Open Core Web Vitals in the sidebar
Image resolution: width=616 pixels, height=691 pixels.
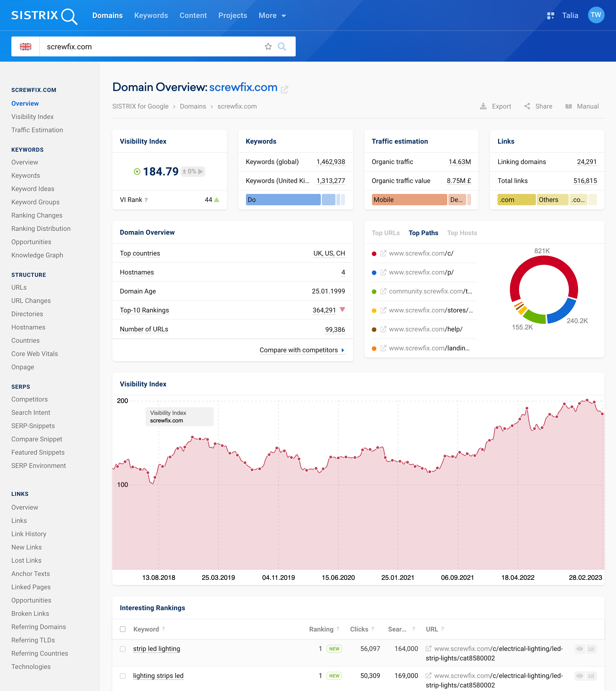(x=35, y=354)
